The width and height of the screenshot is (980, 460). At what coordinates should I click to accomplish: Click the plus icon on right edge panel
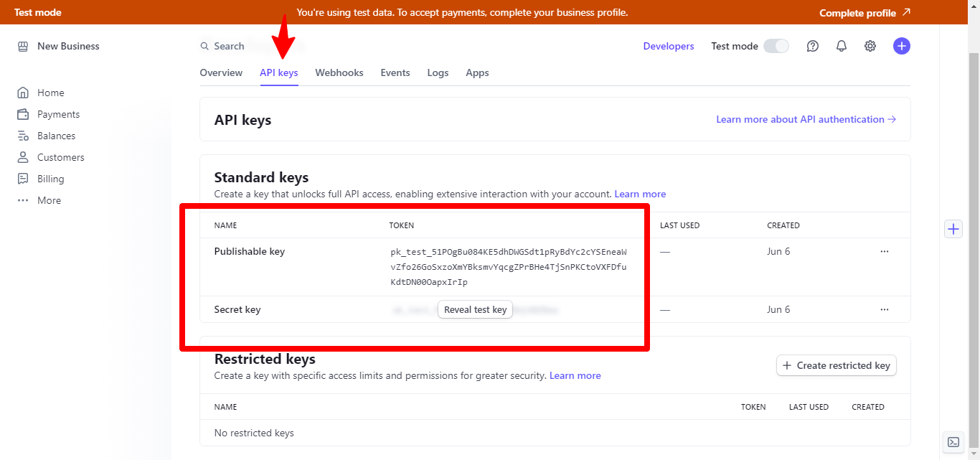(953, 229)
